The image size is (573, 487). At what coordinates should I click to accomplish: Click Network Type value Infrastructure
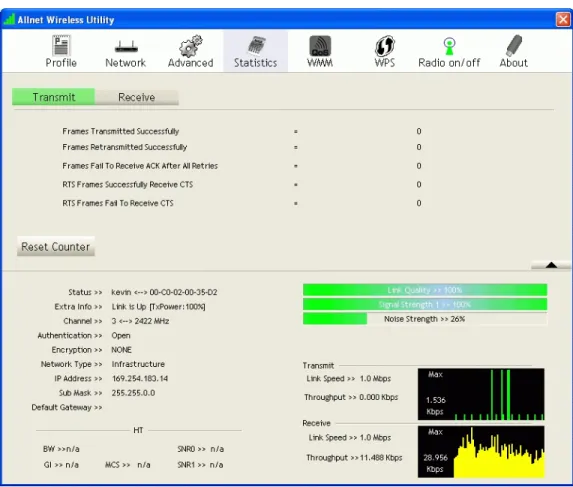pyautogui.click(x=138, y=364)
